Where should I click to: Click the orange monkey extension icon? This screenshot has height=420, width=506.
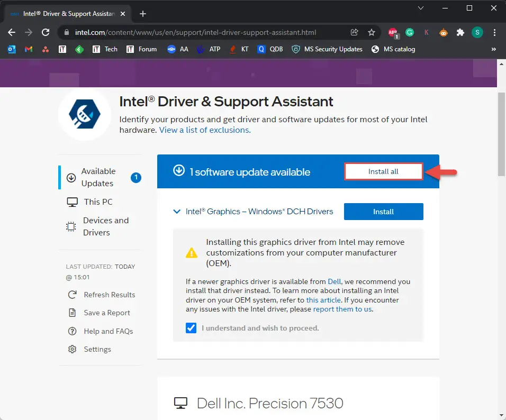coord(444,32)
